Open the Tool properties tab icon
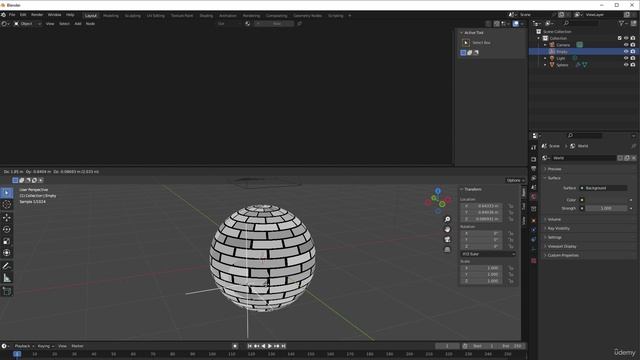The width and height of the screenshot is (640, 360). 533,148
